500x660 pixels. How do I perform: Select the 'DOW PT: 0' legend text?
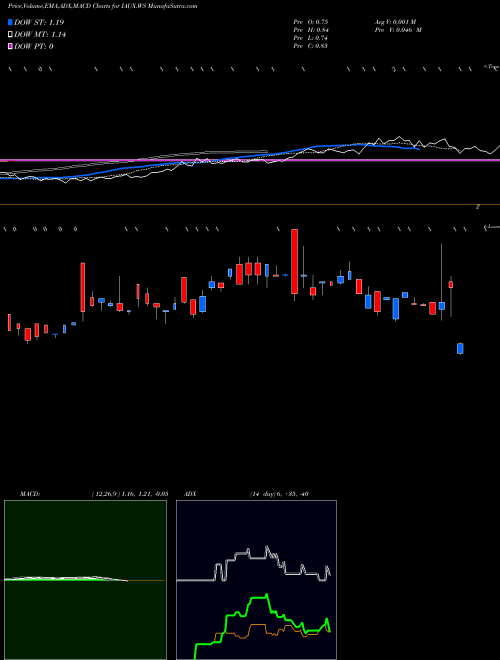click(34, 46)
